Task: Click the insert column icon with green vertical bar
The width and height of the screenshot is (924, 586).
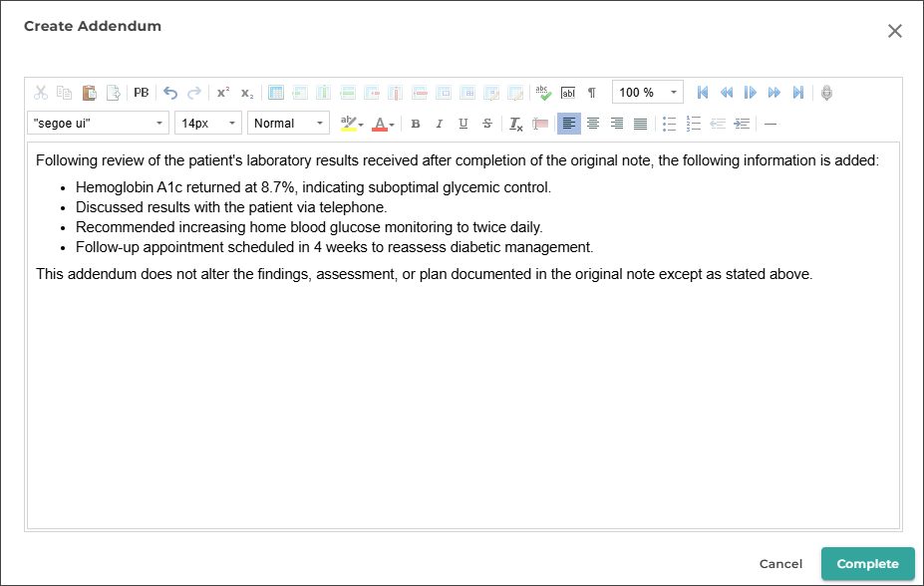Action: tap(324, 93)
